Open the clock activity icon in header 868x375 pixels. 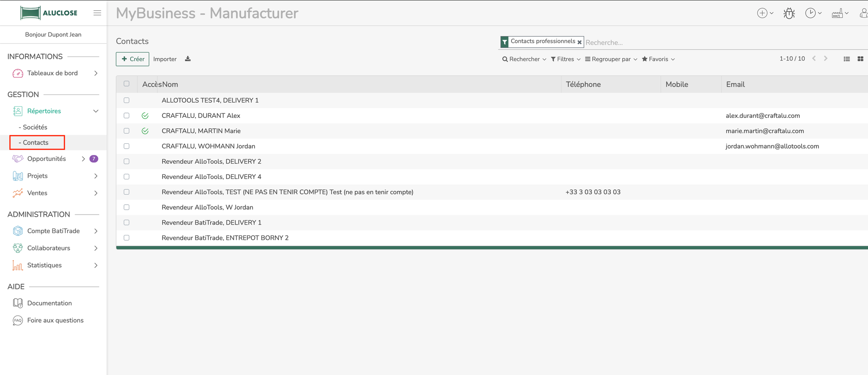811,13
